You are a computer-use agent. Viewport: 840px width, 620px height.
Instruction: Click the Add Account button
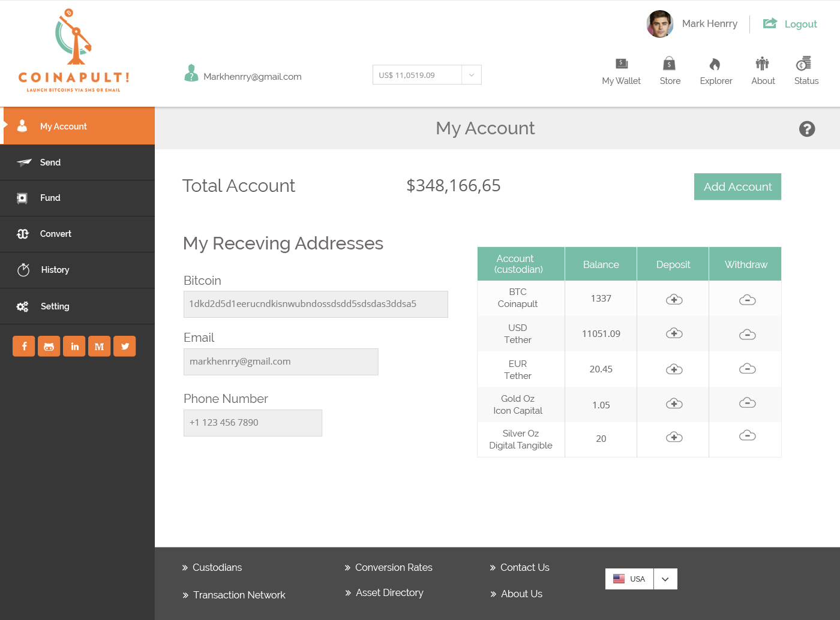coord(737,186)
